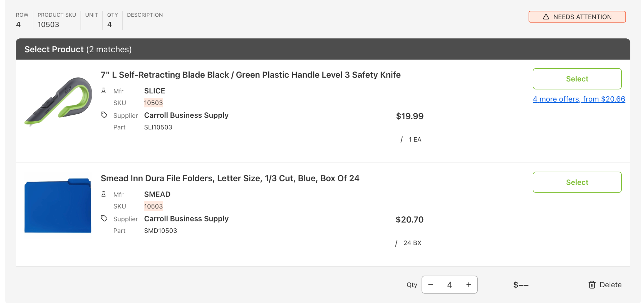Click highlighted SKU 10503 under SLICE
The height and width of the screenshot is (303, 644).
(x=153, y=103)
